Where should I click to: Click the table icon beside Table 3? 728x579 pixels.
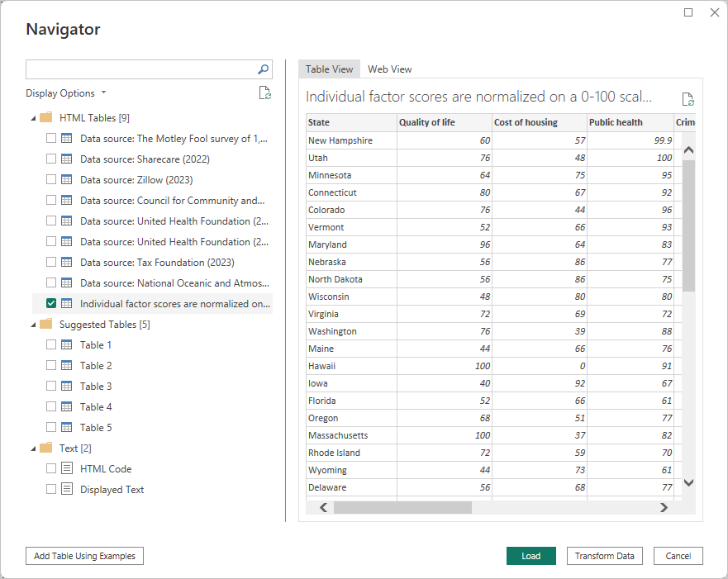67,386
